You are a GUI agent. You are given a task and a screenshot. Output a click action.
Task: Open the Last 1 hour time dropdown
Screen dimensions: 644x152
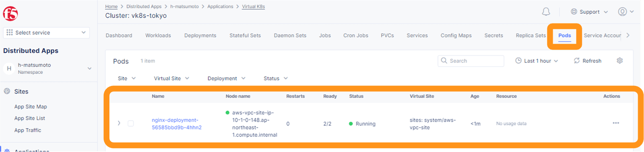[x=537, y=61]
